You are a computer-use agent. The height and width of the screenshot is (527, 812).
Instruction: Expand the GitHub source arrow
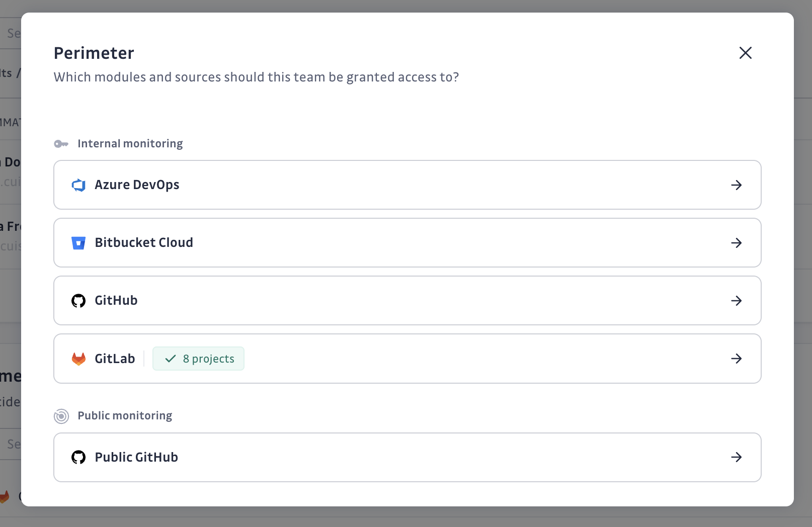pos(737,301)
